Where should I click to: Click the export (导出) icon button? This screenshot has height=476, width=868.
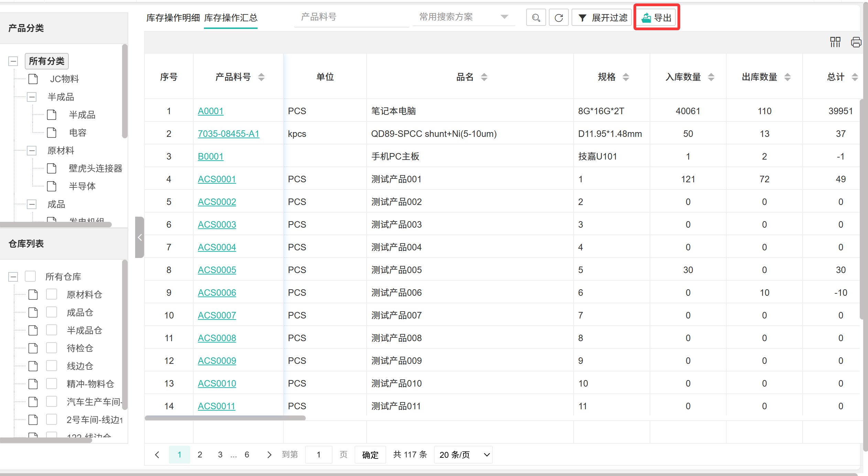tap(656, 18)
